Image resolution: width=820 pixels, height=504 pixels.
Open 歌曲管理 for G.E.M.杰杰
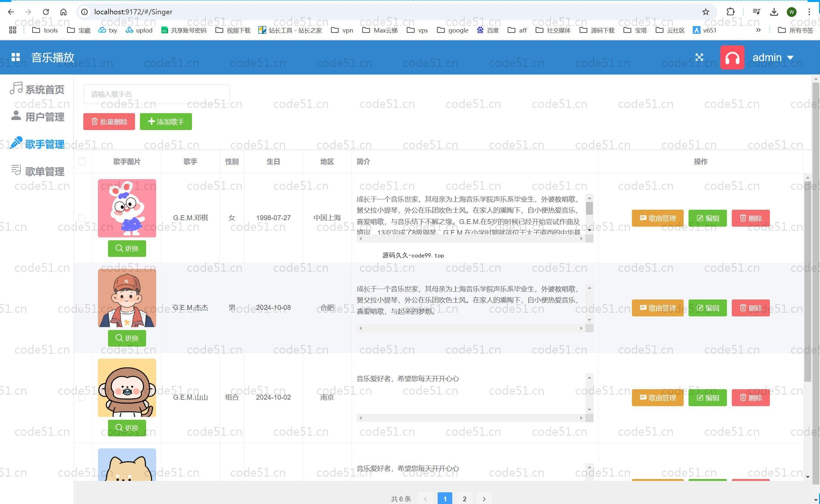[x=658, y=308]
